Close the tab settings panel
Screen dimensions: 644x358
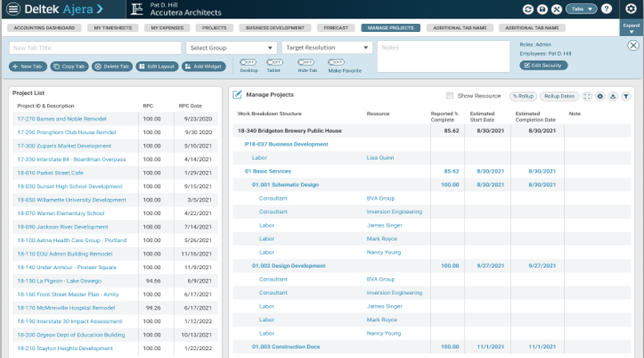[633, 46]
